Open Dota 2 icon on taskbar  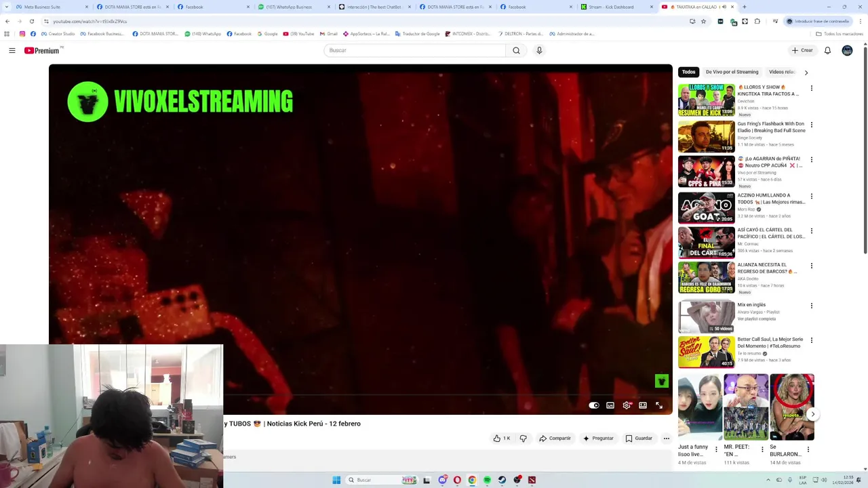pyautogui.click(x=532, y=480)
